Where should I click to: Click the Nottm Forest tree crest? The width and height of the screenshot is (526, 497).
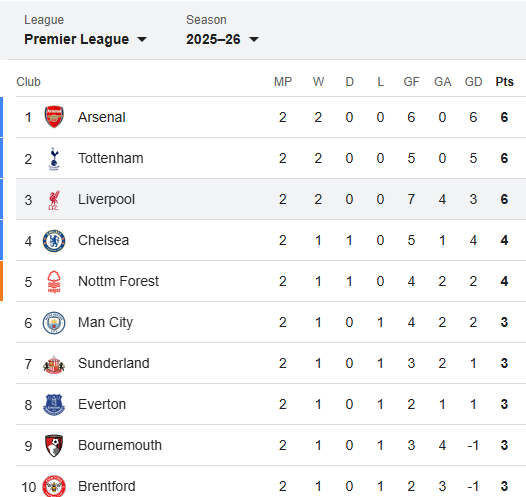[54, 282]
